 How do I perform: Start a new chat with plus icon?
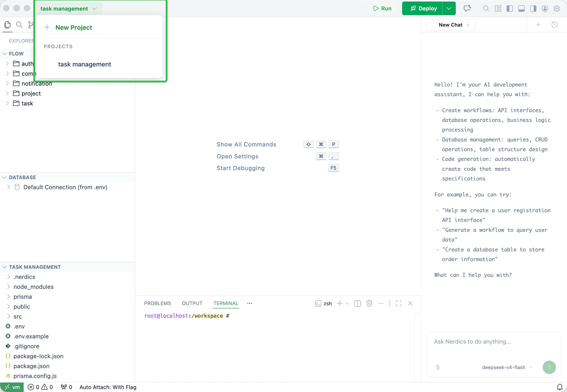538,25
